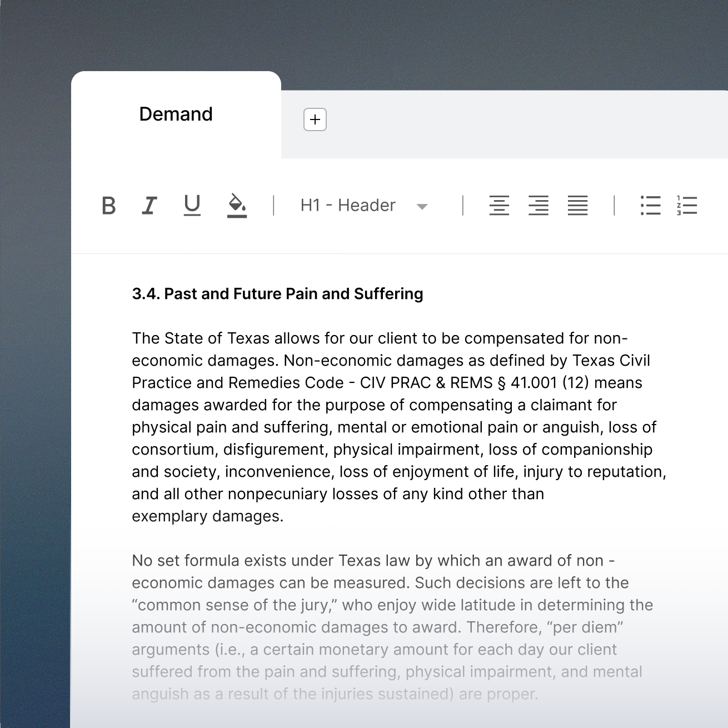Insert a bulleted list
Screen dimensions: 728x728
click(650, 206)
